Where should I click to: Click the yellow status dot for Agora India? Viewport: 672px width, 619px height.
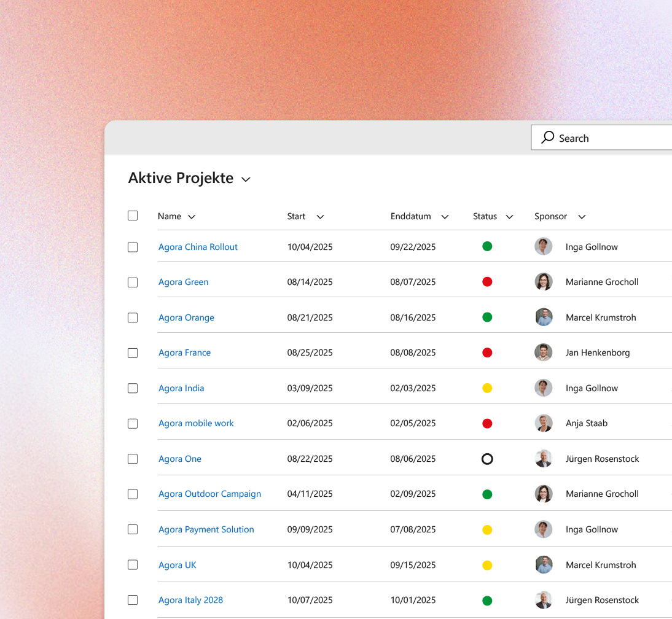[x=487, y=388]
